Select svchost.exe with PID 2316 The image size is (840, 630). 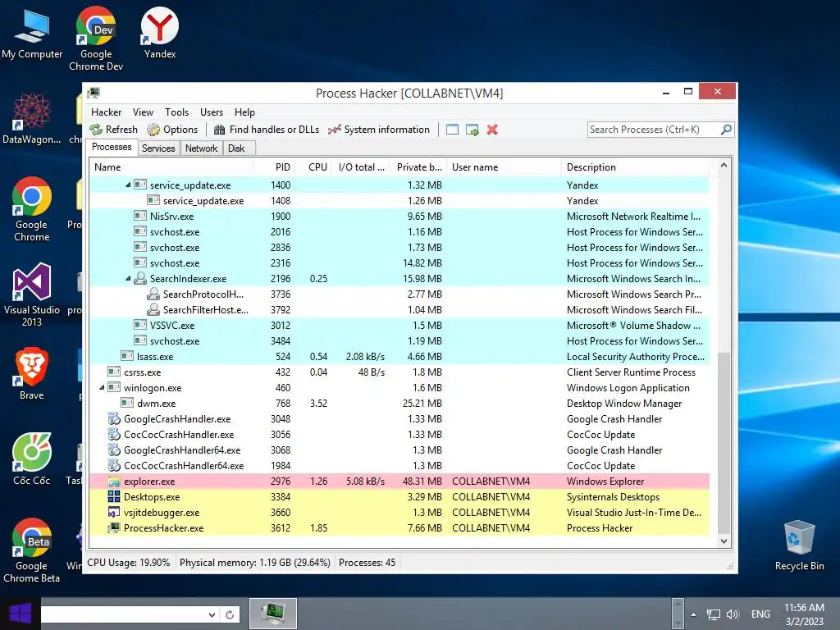point(399,263)
